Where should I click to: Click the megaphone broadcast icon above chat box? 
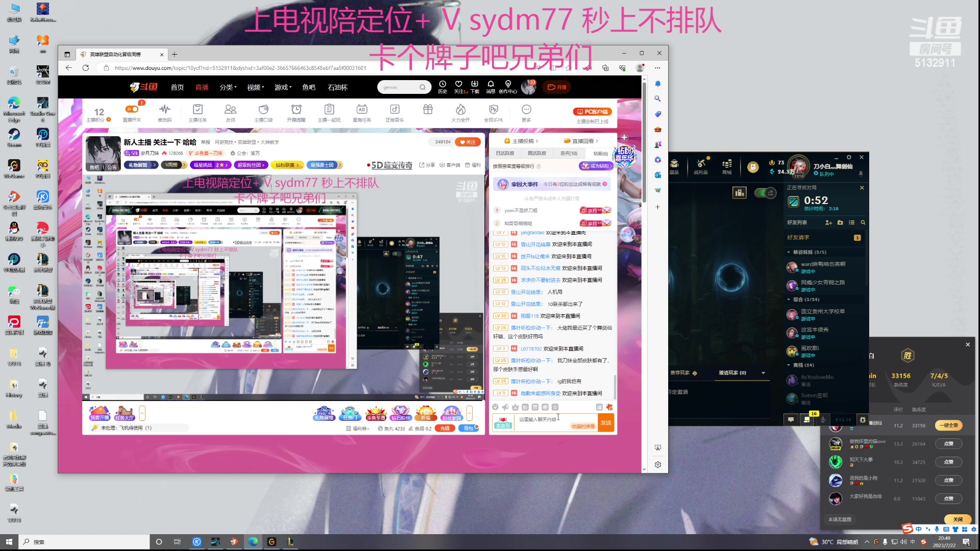click(505, 407)
